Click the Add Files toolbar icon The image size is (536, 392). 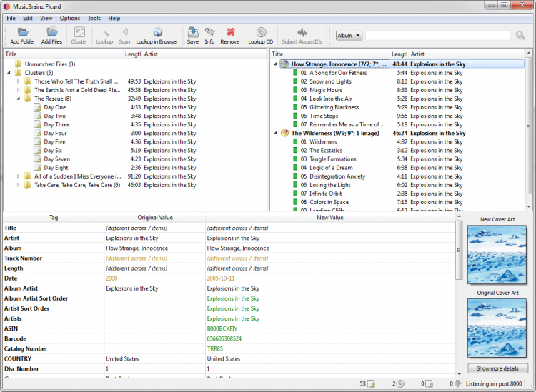click(x=51, y=32)
